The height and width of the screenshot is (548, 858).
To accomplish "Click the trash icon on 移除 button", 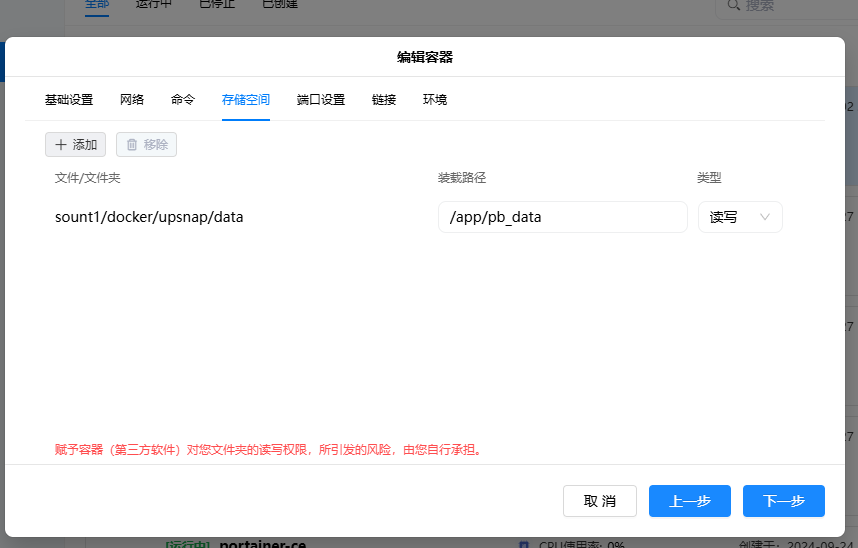I will [132, 145].
